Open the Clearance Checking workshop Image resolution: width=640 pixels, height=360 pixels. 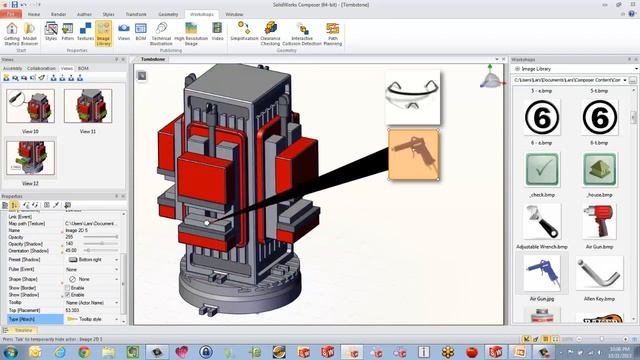[x=270, y=33]
